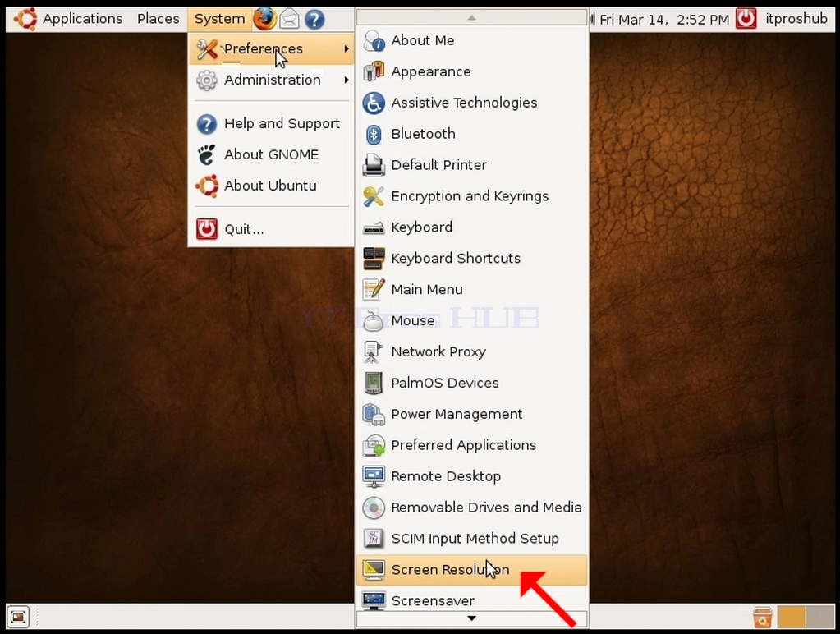840x634 pixels.
Task: Click the menu's down scroll arrow
Action: (x=471, y=618)
